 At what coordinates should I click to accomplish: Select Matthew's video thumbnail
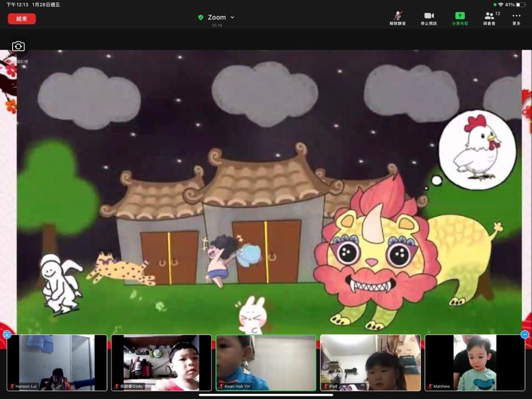474,362
